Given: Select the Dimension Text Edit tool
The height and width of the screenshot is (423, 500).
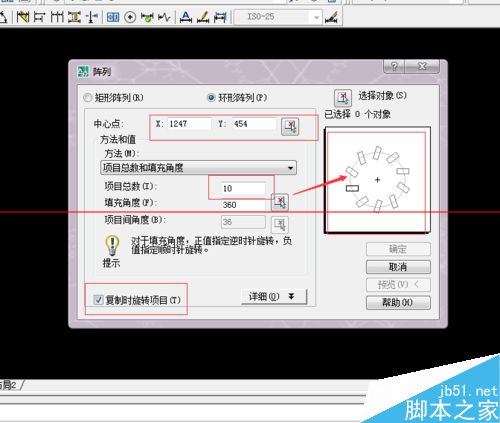Looking at the screenshot, I should coord(203,17).
